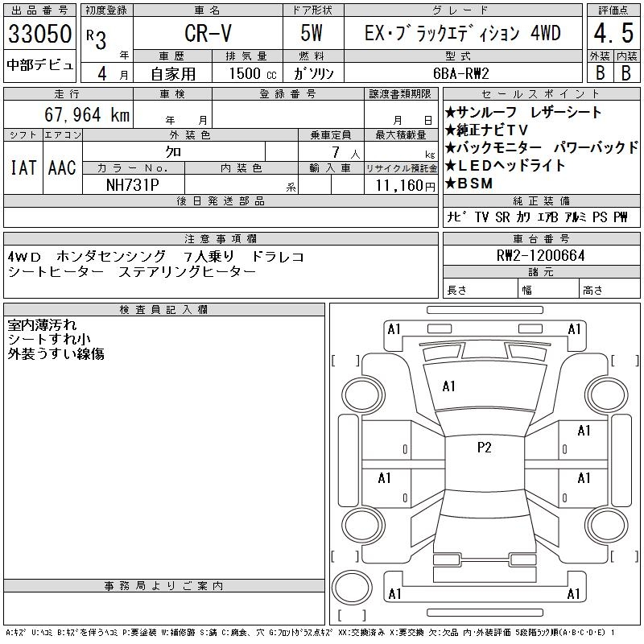Select door type value 5W
This screenshot has height=644, width=644.
[312, 33]
